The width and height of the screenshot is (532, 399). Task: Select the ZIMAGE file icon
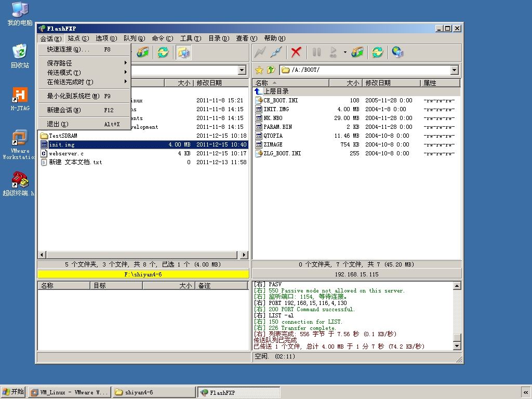[259, 144]
